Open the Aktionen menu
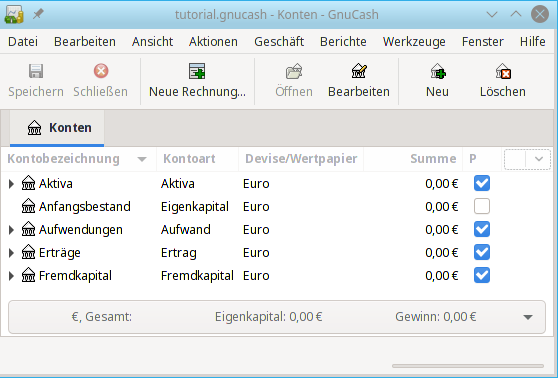 [213, 42]
